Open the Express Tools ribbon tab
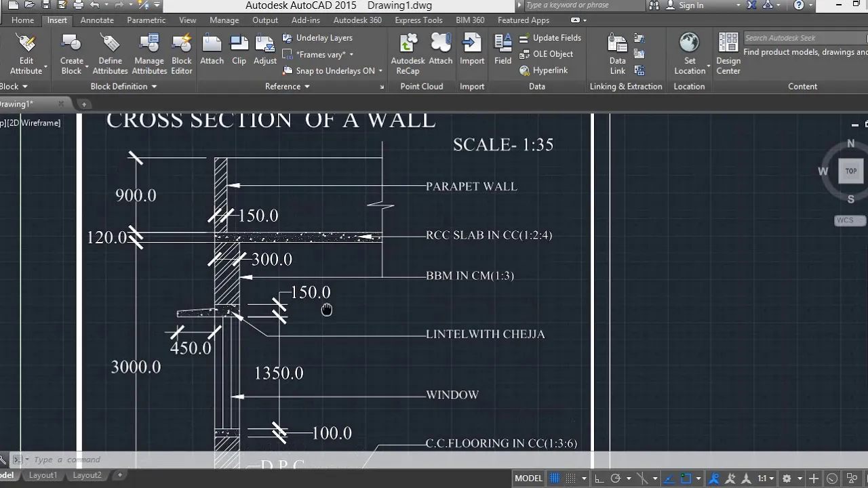 click(418, 20)
